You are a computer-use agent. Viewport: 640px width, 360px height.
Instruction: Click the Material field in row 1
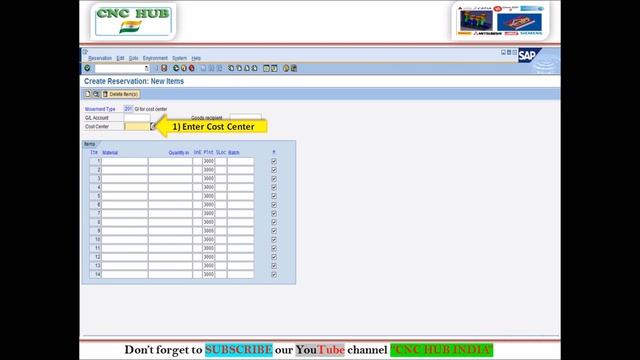click(x=124, y=161)
